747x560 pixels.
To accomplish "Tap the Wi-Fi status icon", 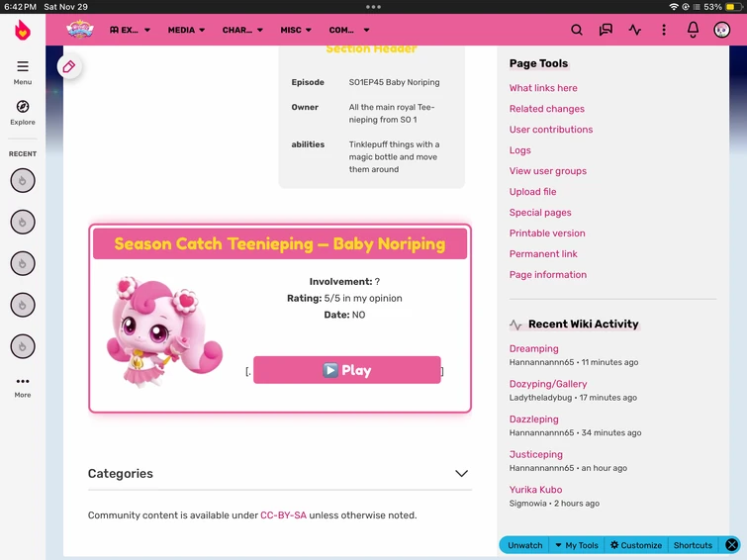I will (x=673, y=7).
